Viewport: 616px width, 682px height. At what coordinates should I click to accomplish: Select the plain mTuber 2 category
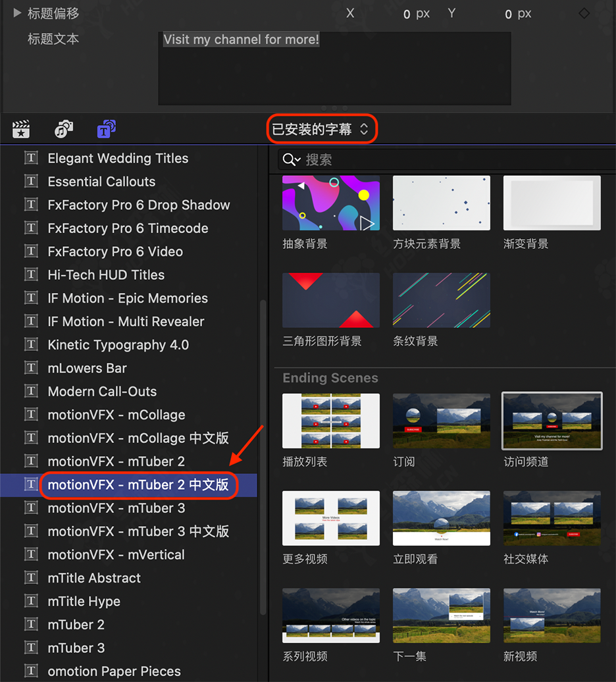(76, 625)
